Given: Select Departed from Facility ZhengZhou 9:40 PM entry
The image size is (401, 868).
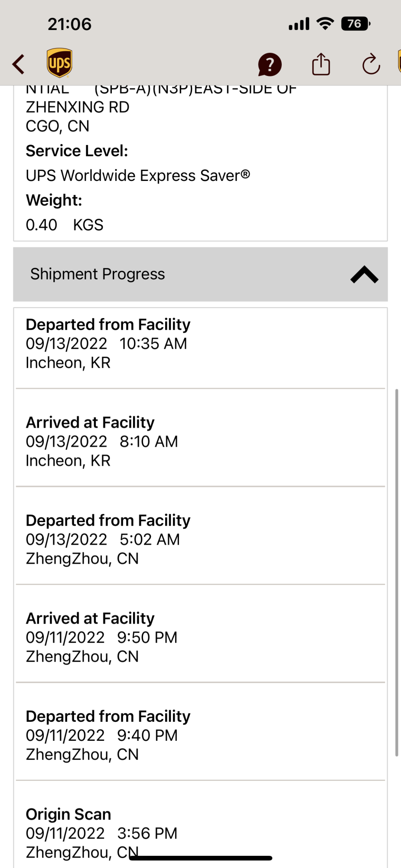Looking at the screenshot, I should [x=200, y=735].
